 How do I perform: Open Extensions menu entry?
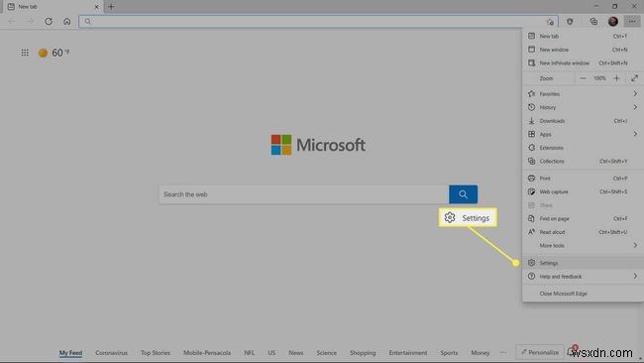pyautogui.click(x=583, y=148)
